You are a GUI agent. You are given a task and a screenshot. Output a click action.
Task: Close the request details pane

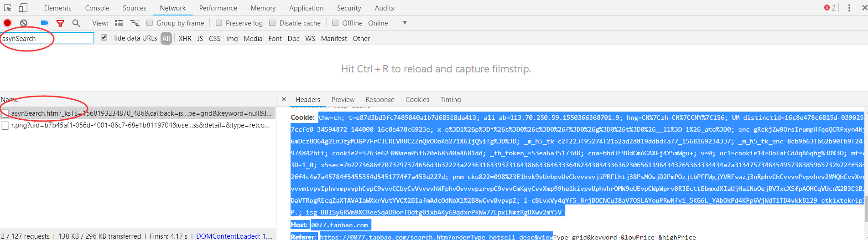pos(284,99)
